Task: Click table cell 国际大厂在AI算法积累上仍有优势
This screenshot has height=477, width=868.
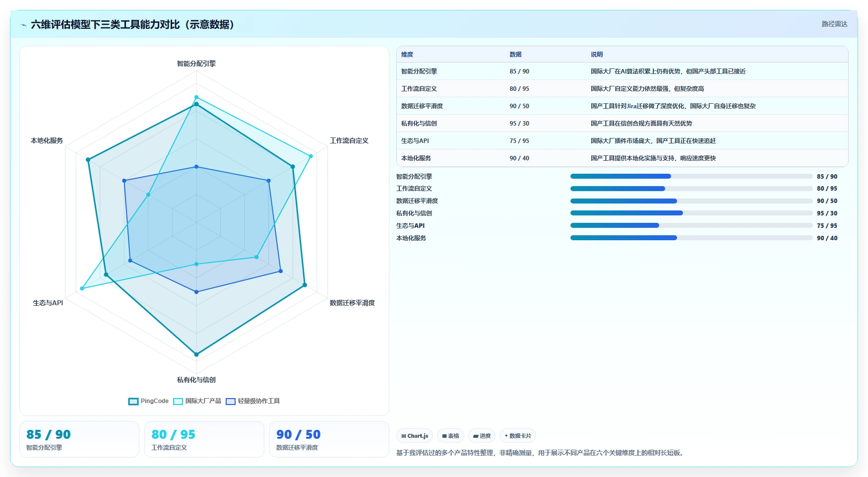Action: click(668, 71)
